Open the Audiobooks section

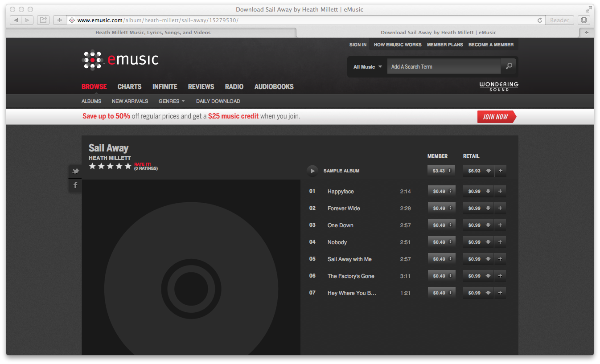point(274,86)
